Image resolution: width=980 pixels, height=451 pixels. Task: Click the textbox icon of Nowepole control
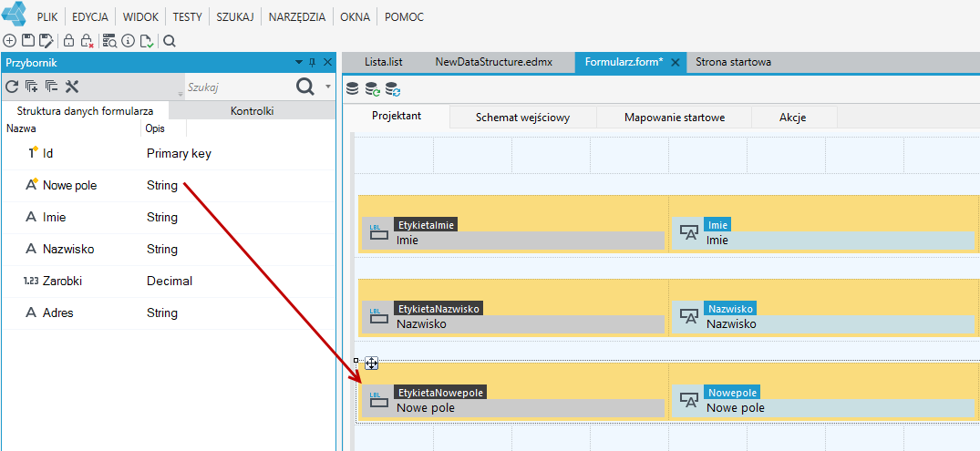coord(689,400)
